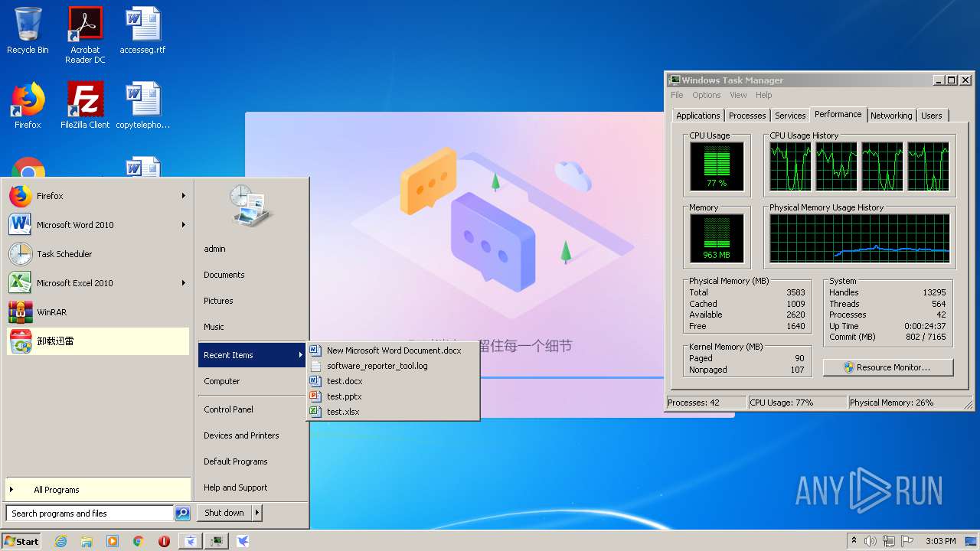
Task: Open Task Manager File menu
Action: pos(677,95)
